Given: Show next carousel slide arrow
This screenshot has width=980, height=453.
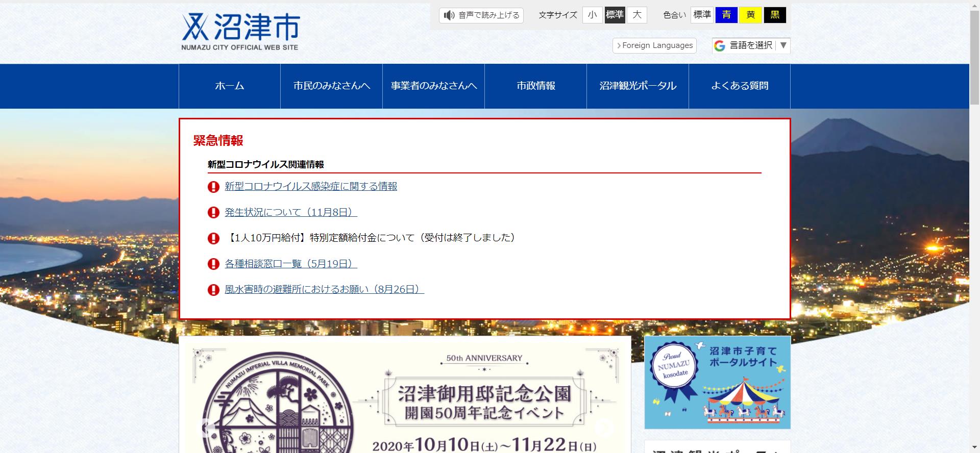Looking at the screenshot, I should pyautogui.click(x=604, y=427).
